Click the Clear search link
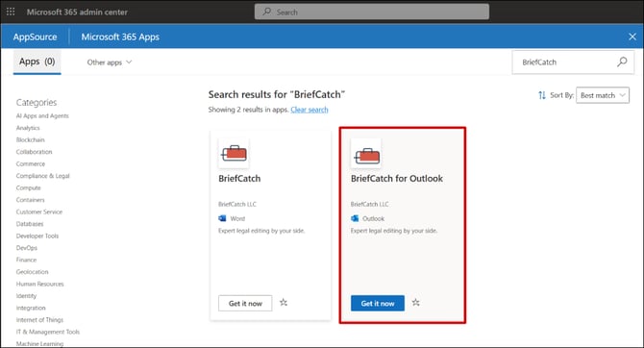644x348 pixels. coord(310,110)
